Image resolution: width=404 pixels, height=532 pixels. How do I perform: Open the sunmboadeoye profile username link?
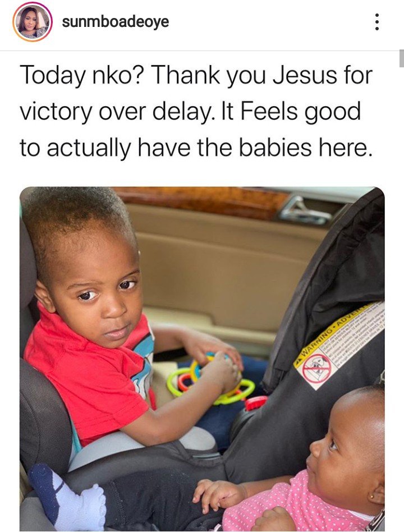(116, 22)
